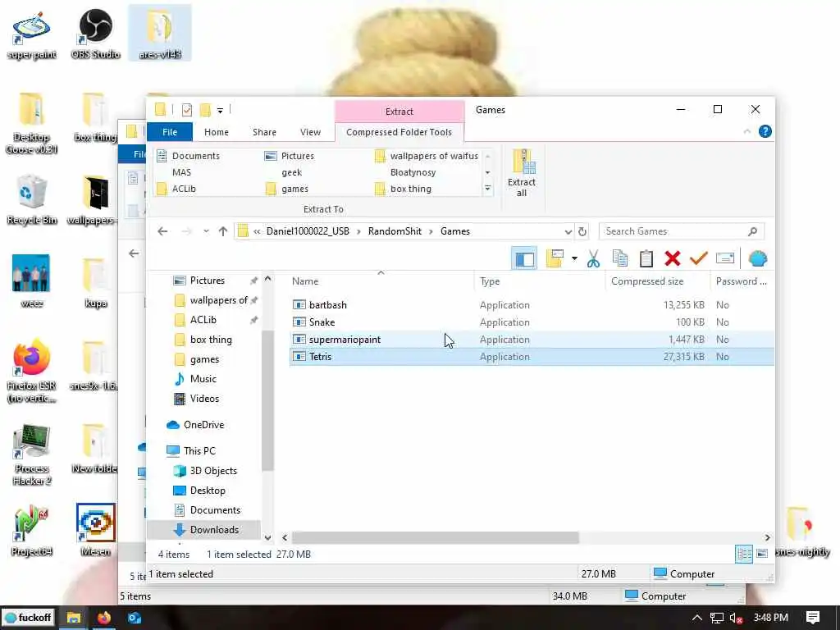Screen dimensions: 840x630
Task: Sort by Compressed size column
Action: click(x=646, y=281)
